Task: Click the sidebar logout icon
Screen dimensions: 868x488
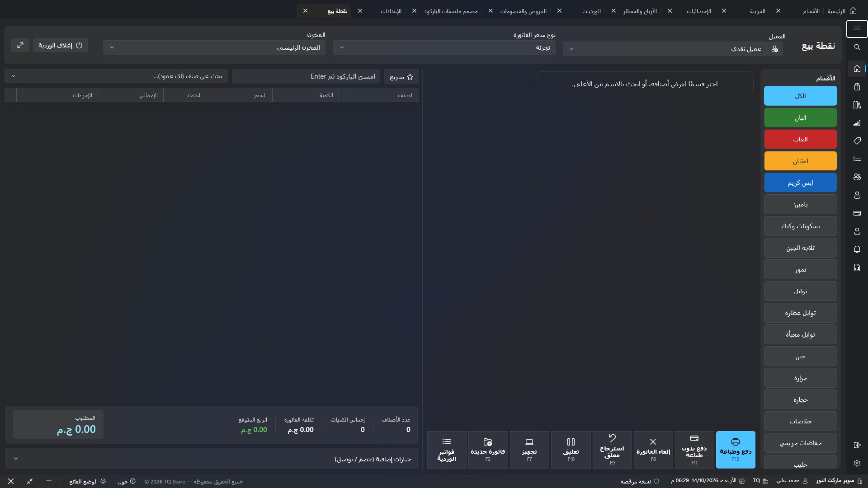Action: [x=857, y=445]
